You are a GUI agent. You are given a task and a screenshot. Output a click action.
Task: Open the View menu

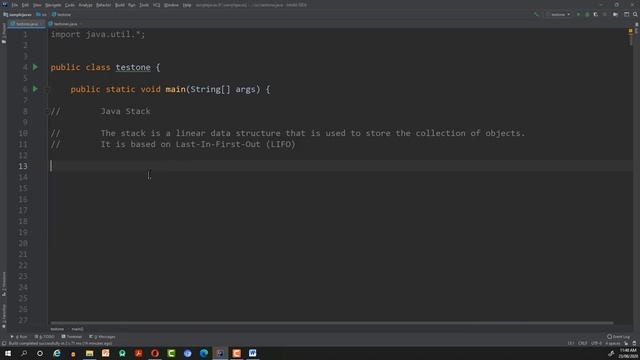click(37, 5)
